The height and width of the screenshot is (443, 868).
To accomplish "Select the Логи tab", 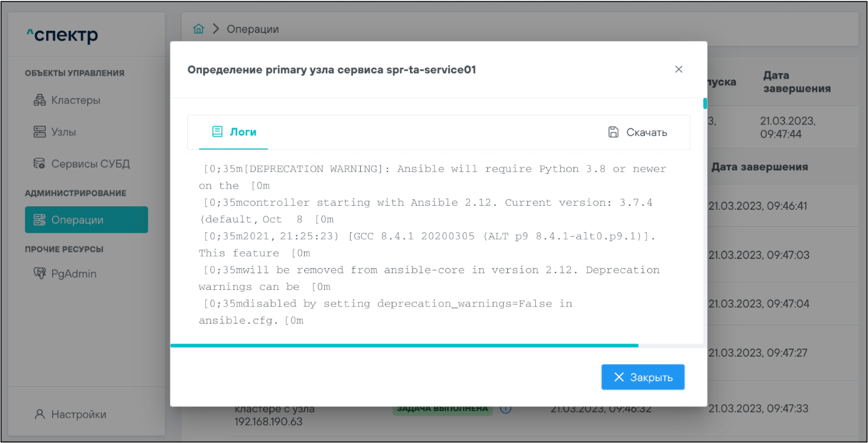I will point(234,132).
